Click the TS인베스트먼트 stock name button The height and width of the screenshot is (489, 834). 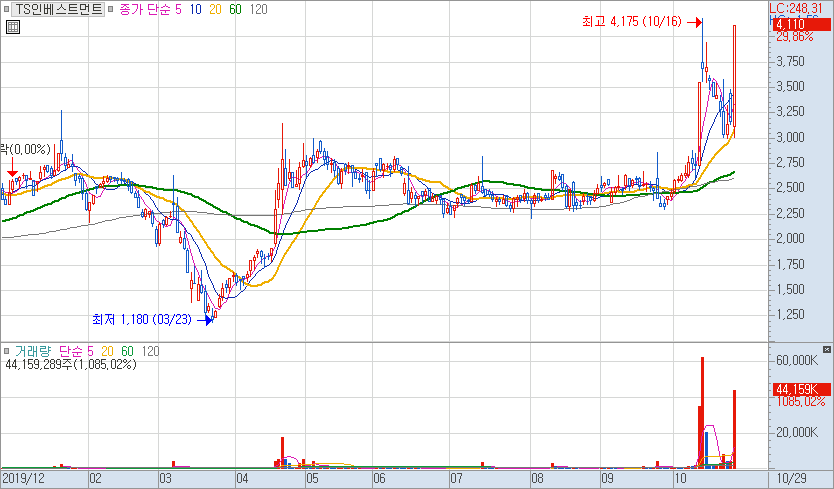pos(58,9)
